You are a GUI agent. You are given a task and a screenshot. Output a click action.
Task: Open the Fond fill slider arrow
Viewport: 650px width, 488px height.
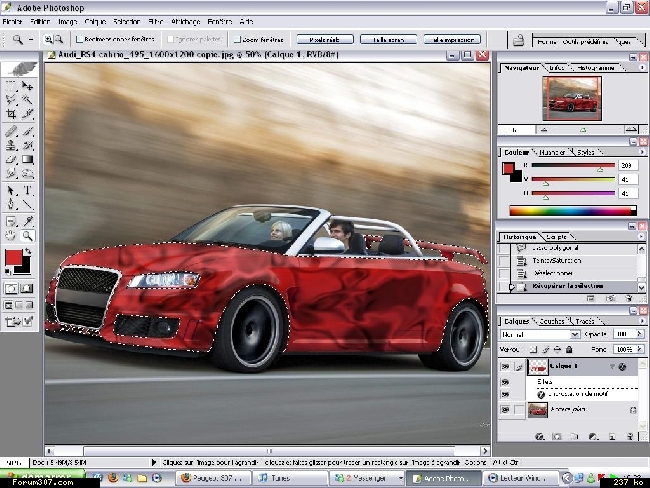(x=640, y=349)
